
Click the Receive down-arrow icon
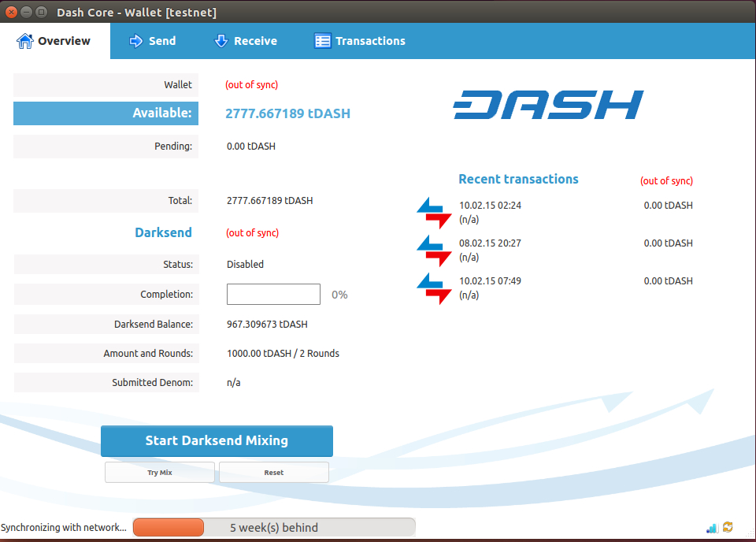(220, 41)
